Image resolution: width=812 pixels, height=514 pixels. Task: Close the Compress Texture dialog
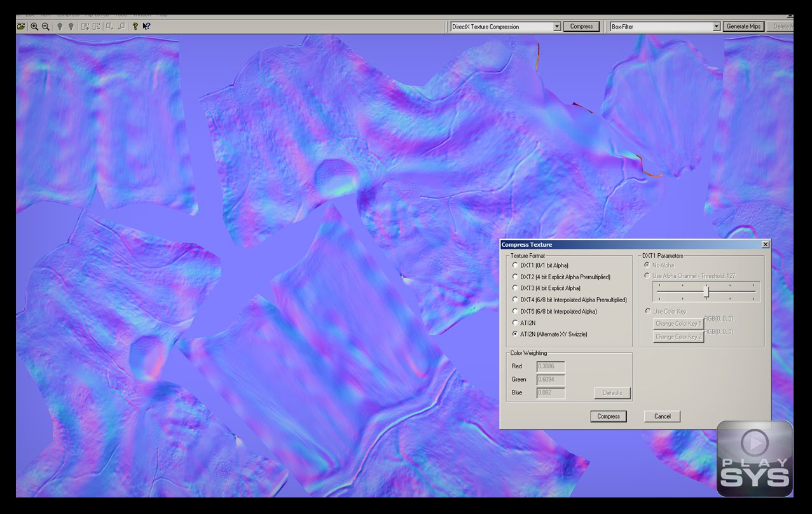(765, 244)
